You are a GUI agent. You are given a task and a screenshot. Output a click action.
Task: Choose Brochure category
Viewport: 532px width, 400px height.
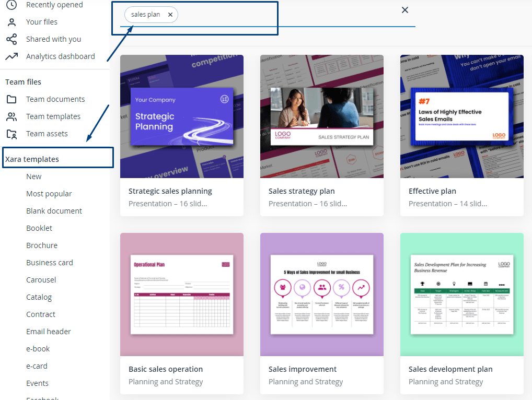[42, 245]
